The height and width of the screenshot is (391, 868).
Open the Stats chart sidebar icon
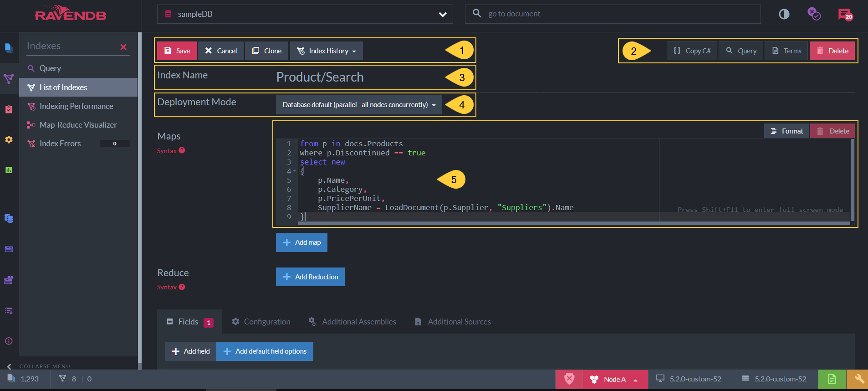[x=9, y=170]
